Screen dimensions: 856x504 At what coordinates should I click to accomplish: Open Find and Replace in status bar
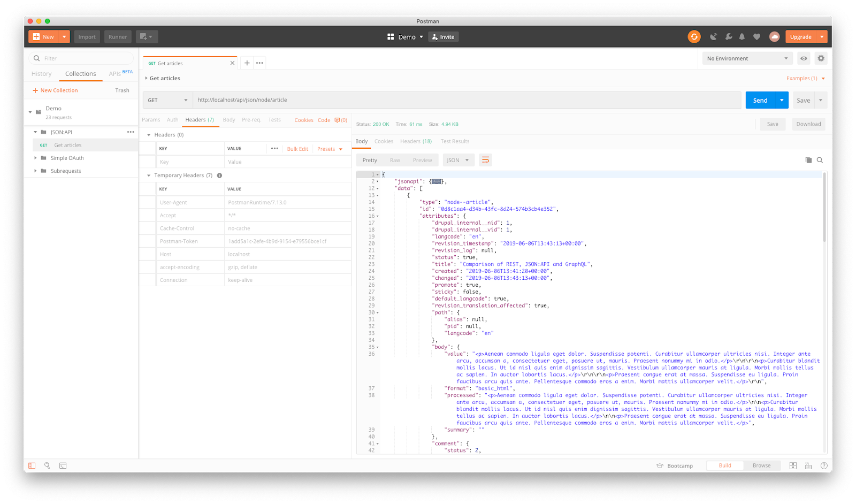[47, 465]
